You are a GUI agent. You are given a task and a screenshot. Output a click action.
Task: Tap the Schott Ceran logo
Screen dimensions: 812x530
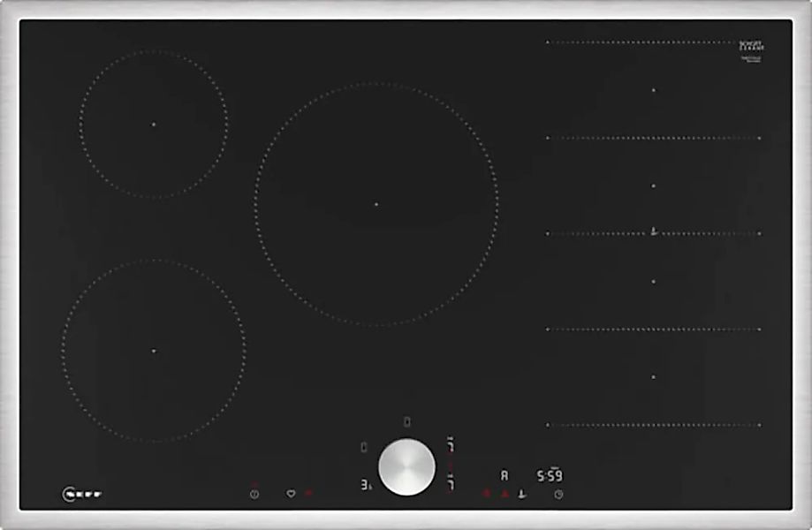point(751,46)
